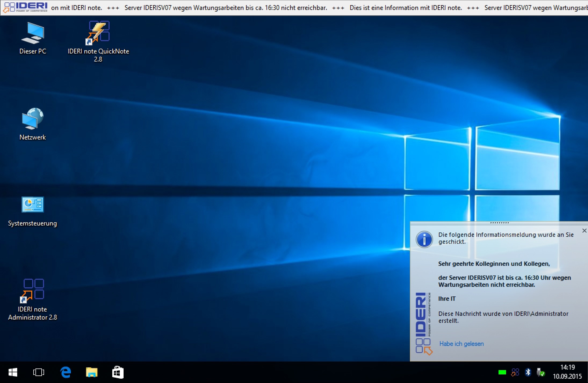The image size is (588, 383).
Task: Launch Microsoft Edge from taskbar
Action: click(x=66, y=373)
